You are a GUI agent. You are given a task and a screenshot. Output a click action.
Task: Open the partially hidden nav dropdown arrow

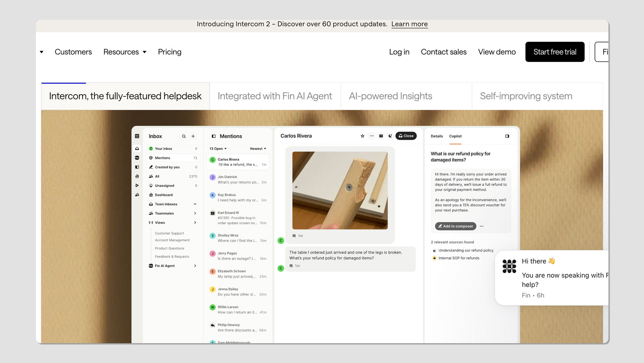coord(42,52)
